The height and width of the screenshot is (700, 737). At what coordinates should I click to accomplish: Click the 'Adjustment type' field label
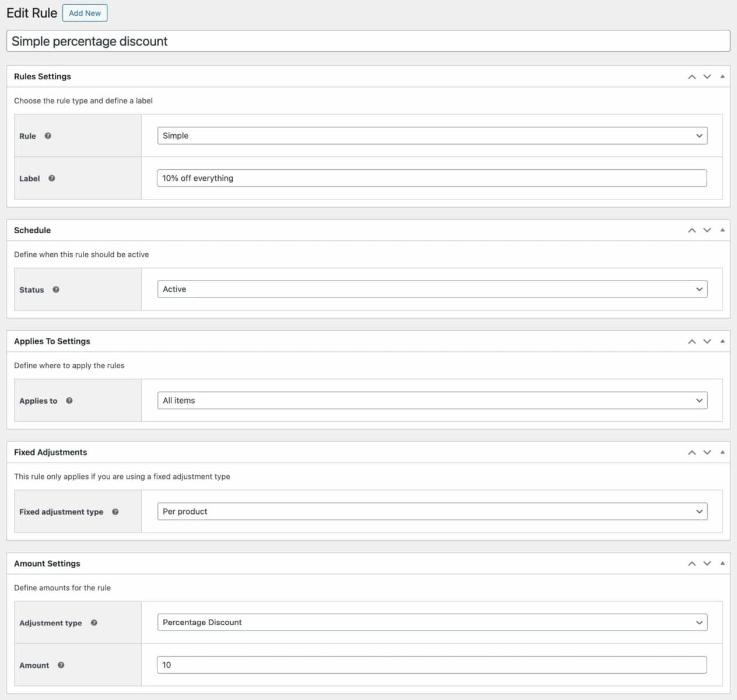tap(51, 623)
